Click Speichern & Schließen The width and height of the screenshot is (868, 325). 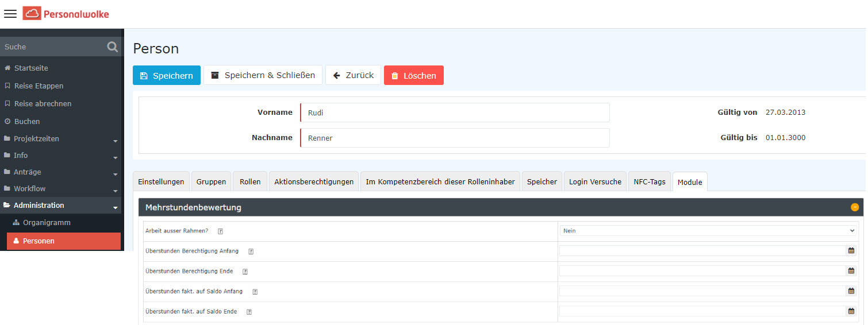pyautogui.click(x=263, y=75)
